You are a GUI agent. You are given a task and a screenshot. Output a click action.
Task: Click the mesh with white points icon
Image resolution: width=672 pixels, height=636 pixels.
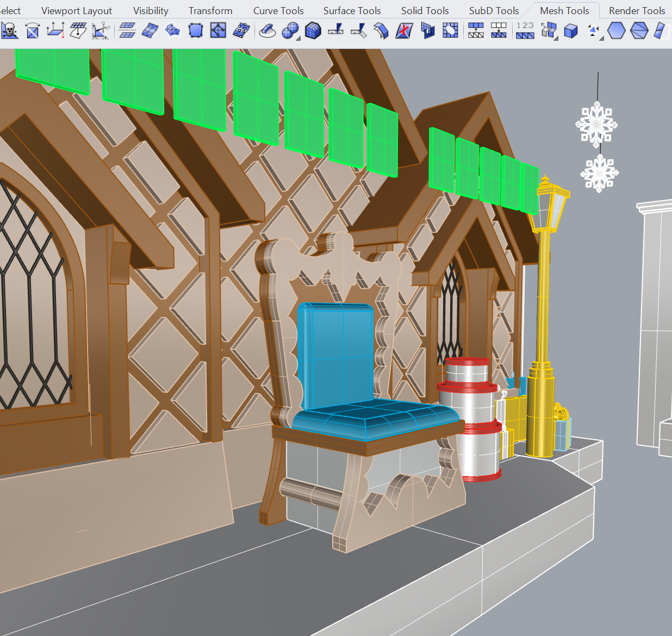pos(241,30)
